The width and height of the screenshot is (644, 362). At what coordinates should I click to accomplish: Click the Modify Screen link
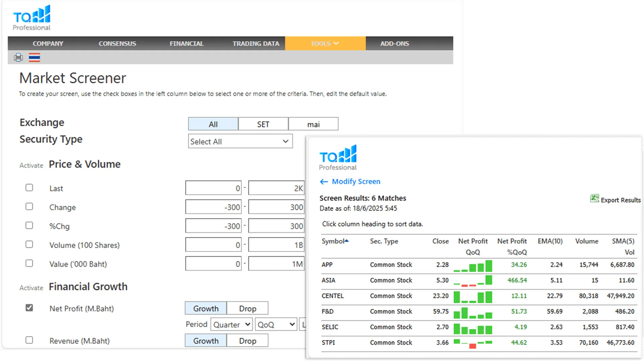(x=356, y=182)
